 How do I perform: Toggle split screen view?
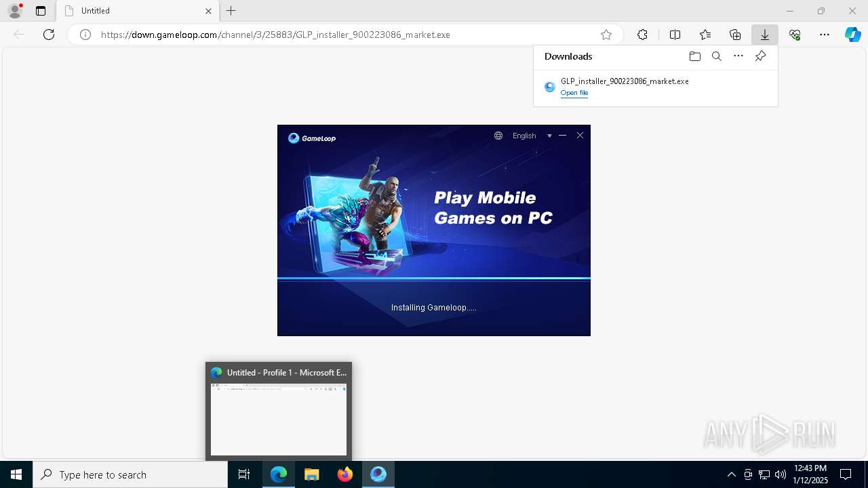coord(675,35)
